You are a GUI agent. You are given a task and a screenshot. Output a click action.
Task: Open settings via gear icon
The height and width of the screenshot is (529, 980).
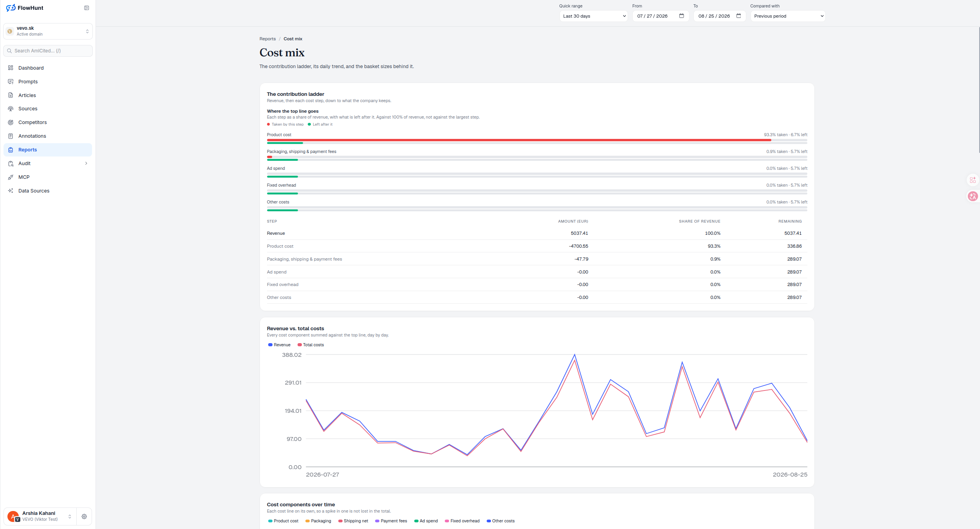pos(84,516)
